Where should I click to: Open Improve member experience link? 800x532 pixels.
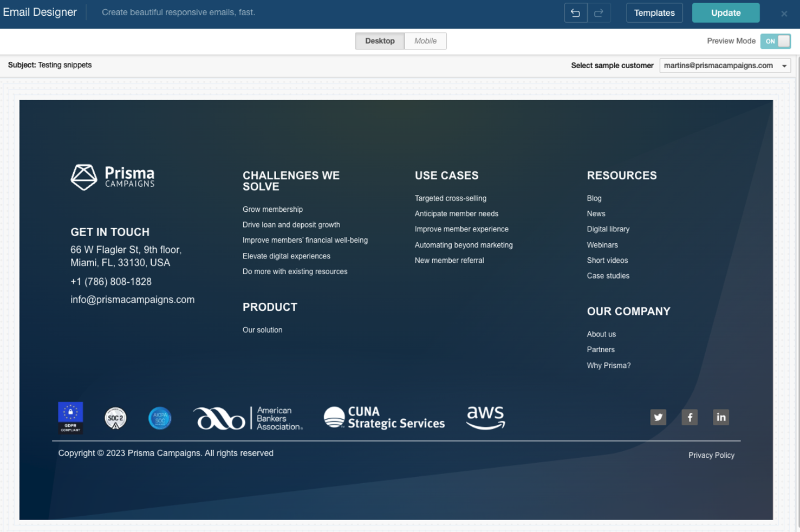(461, 229)
